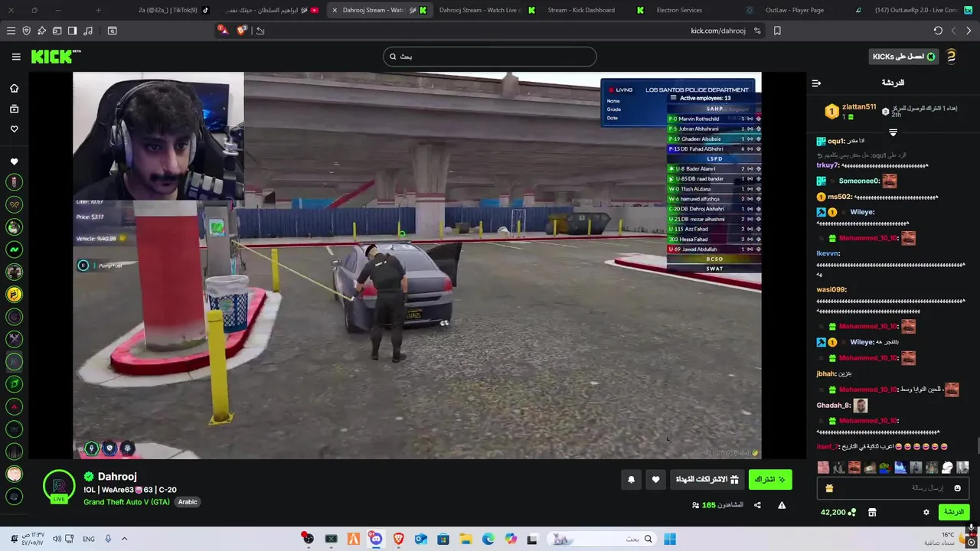Viewport: 980px width, 551px height.
Task: Open the Following heart icon in sidebar
Action: (14, 129)
